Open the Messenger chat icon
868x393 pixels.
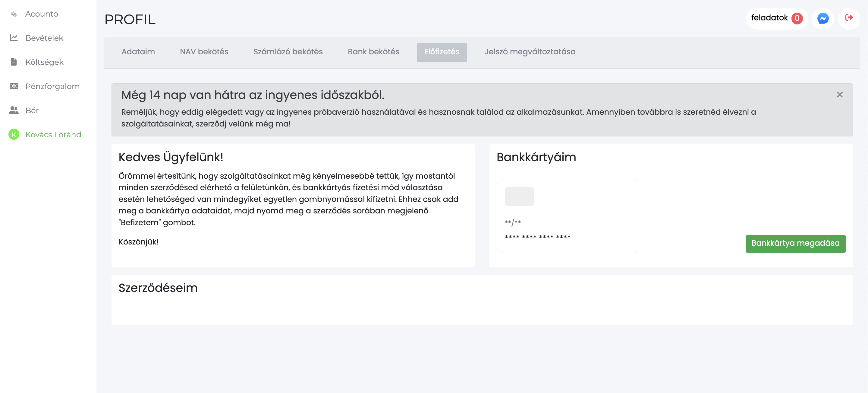tap(822, 18)
